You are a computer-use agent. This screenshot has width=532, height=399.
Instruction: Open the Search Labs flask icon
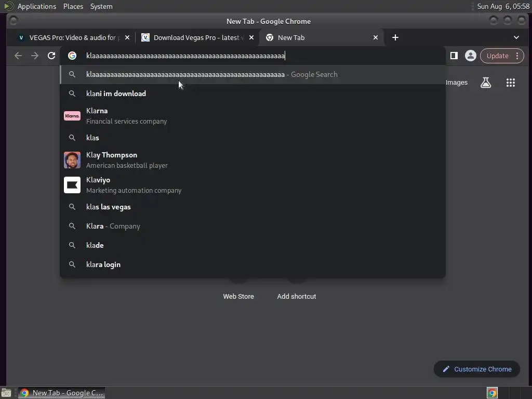click(x=486, y=83)
